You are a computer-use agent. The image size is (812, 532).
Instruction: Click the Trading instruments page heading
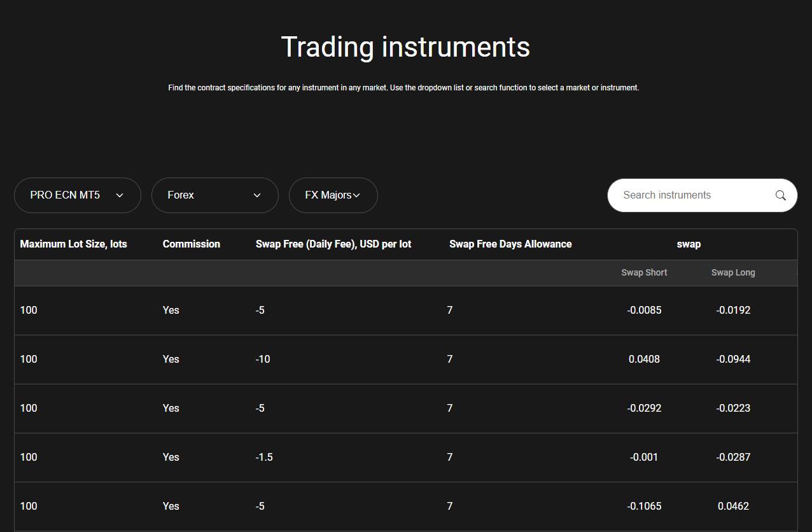[405, 47]
